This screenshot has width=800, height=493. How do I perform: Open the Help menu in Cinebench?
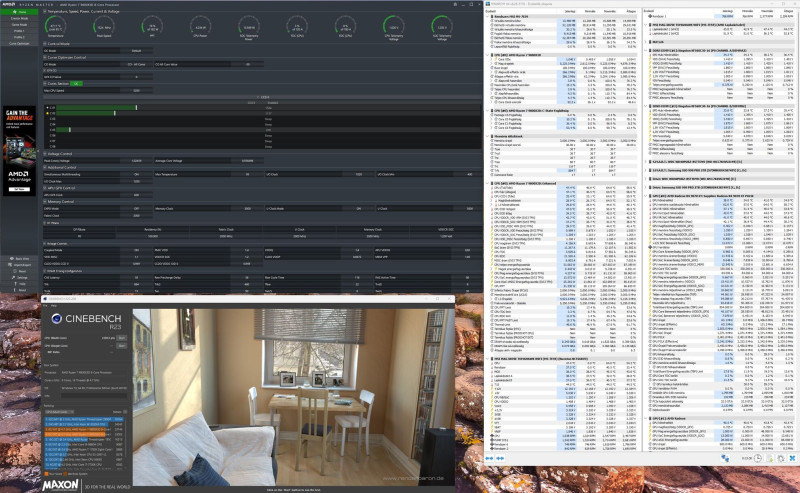coord(54,305)
